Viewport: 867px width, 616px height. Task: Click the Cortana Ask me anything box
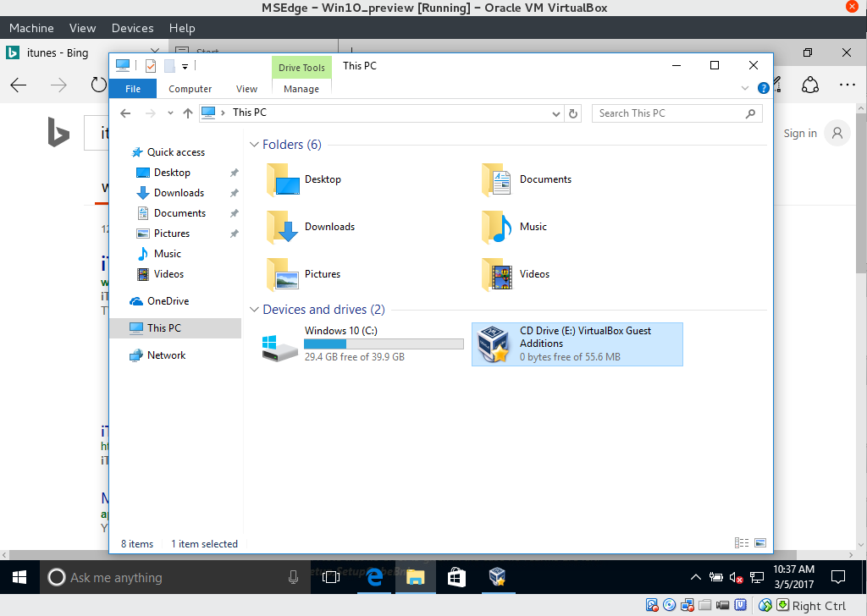point(174,578)
